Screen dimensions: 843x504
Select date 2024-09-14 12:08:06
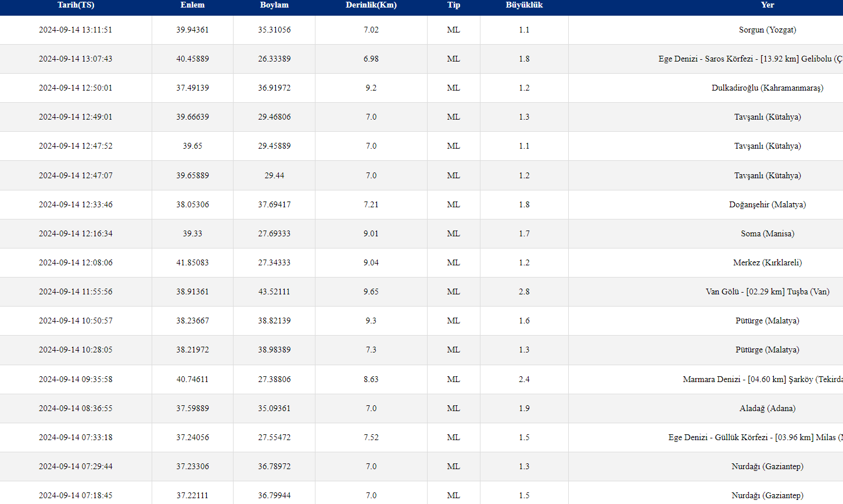(x=76, y=262)
